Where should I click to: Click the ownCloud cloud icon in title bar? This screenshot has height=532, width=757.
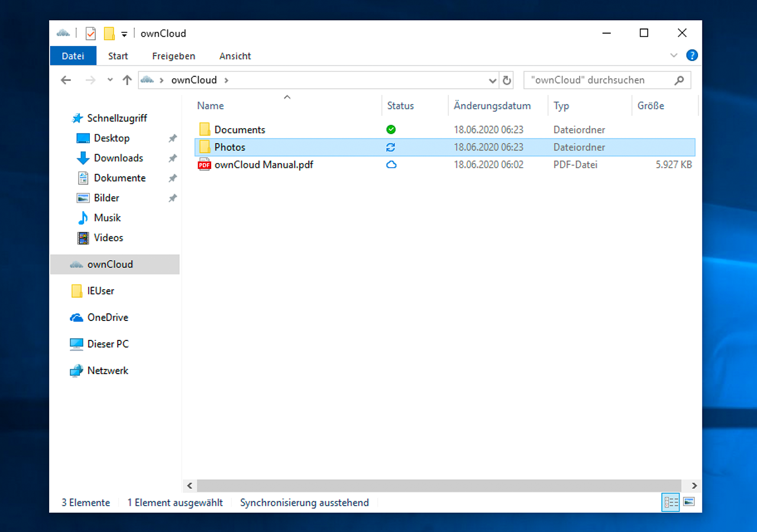pos(63,33)
